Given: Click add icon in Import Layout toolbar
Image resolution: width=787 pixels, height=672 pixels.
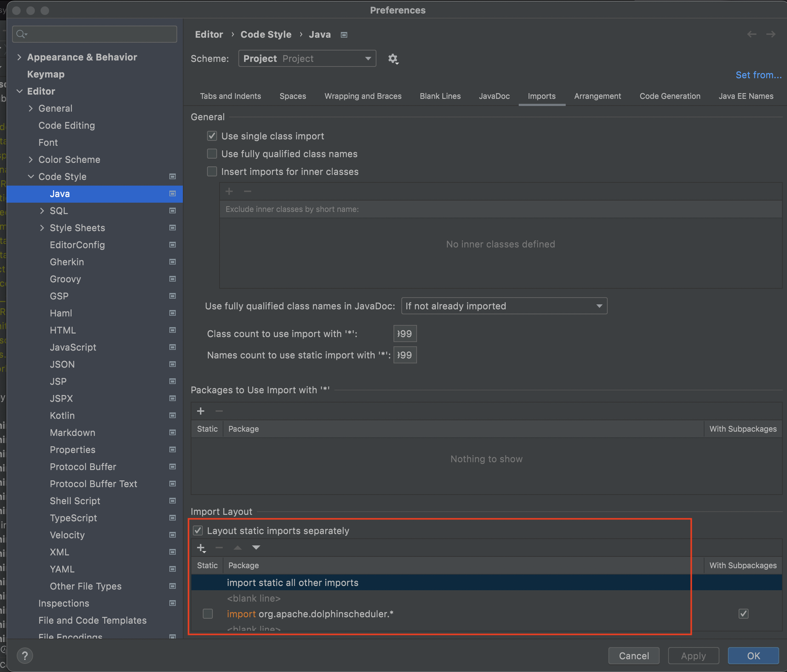Looking at the screenshot, I should click(201, 548).
